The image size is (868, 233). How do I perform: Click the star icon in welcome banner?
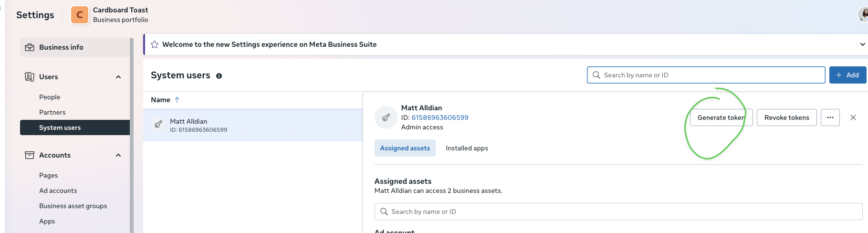pos(155,44)
